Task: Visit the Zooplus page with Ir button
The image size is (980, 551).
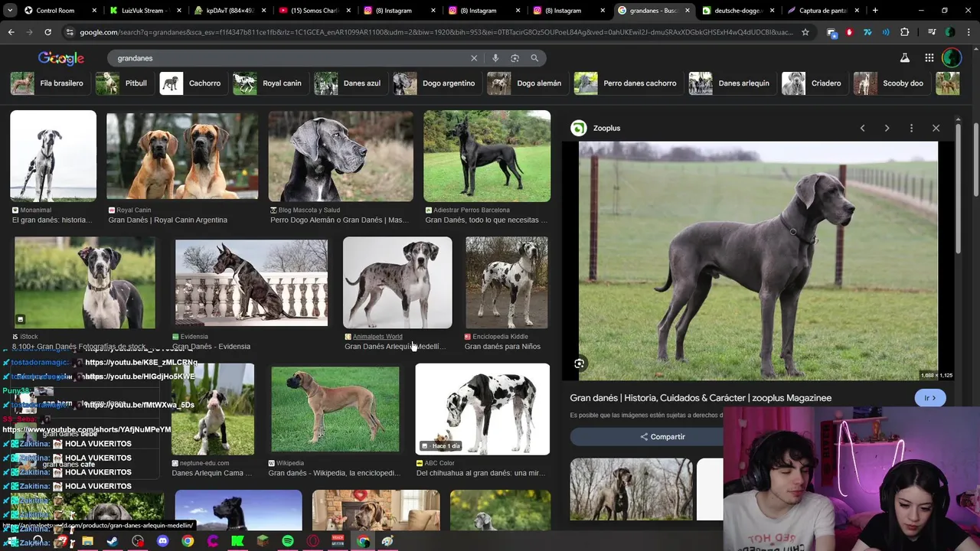Action: coord(930,398)
